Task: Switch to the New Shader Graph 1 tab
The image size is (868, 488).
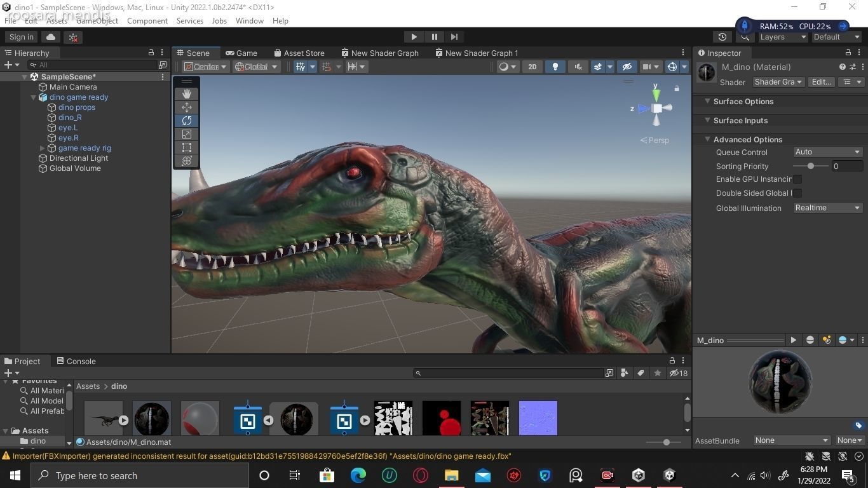Action: tap(477, 53)
